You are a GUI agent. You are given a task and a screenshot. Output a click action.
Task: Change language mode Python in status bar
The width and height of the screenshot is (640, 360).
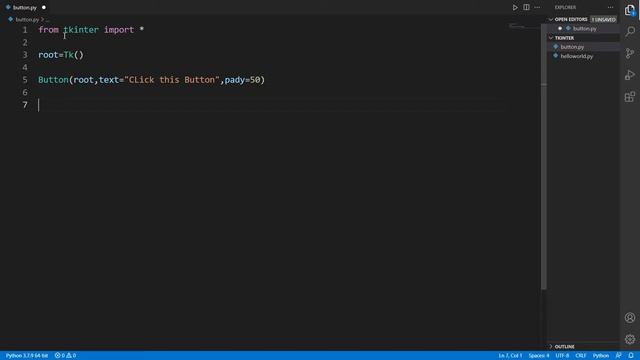pyautogui.click(x=600, y=356)
